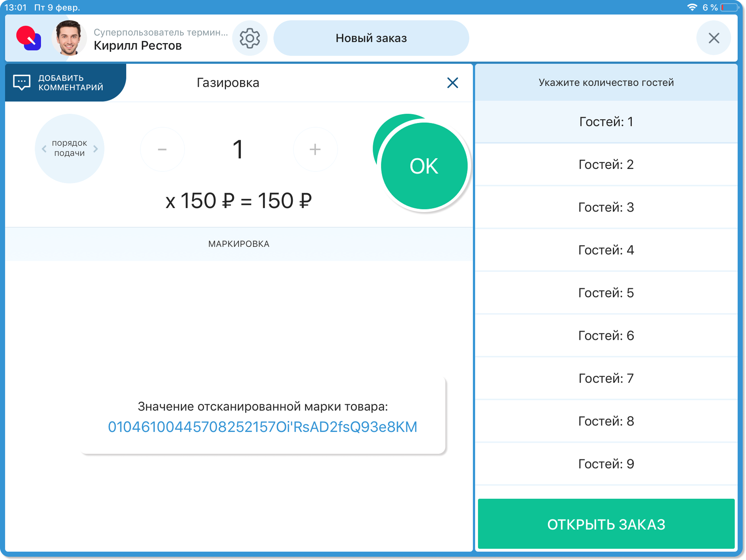Image resolution: width=746 pixels, height=560 pixels.
Task: Select Гостей: 1 option
Action: [x=606, y=122]
